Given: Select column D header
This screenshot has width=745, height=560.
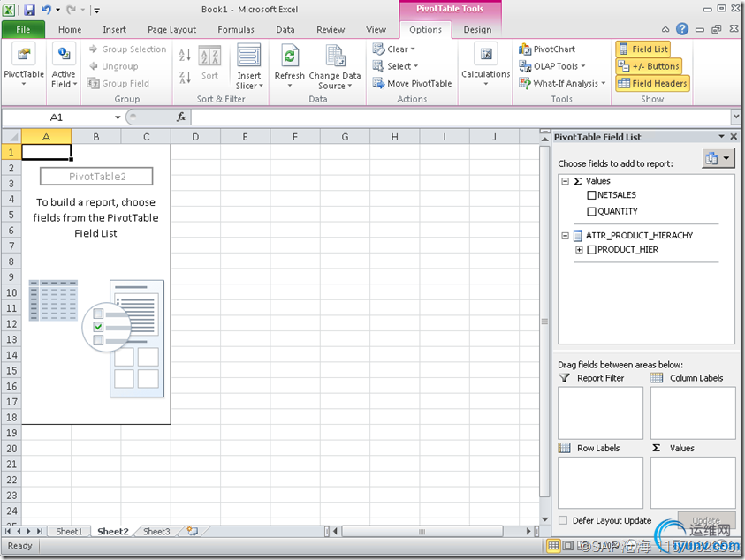Looking at the screenshot, I should pos(195,137).
